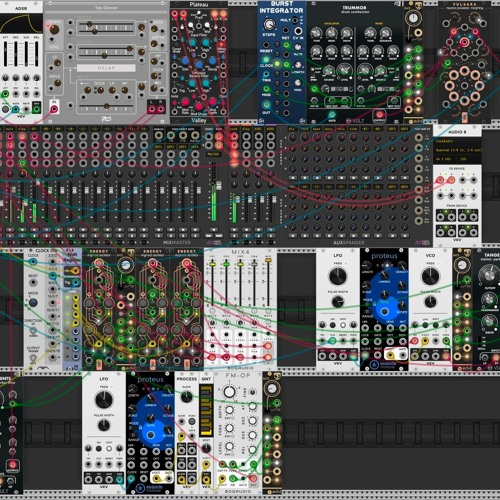Click the shift register In jack
Screen dimensions: 500x500
76,271
